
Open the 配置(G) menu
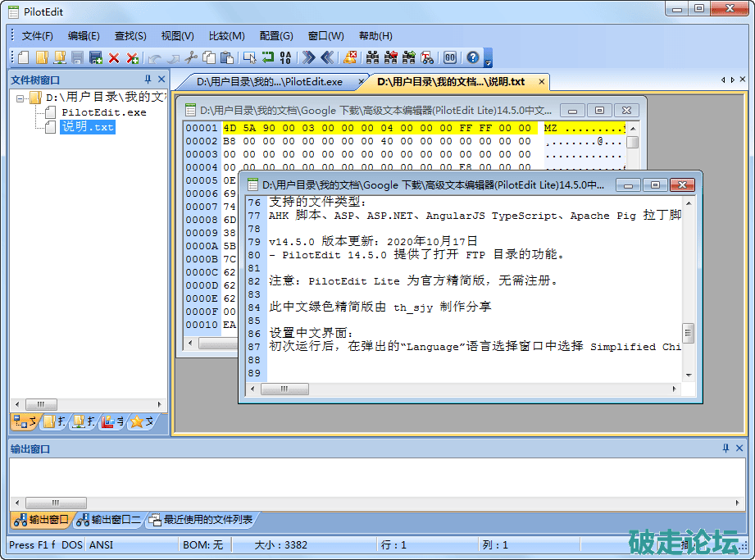[275, 36]
